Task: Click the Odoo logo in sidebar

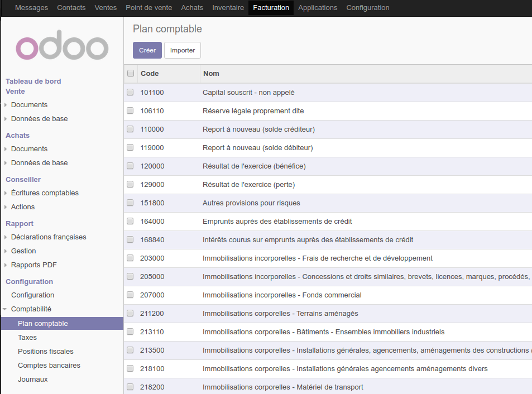Action: tap(62, 48)
